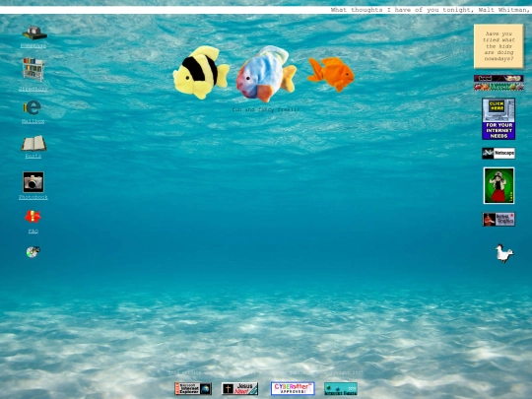Open the Homepage computer icon
Viewport: 532px width, 399px height.
pos(34,33)
